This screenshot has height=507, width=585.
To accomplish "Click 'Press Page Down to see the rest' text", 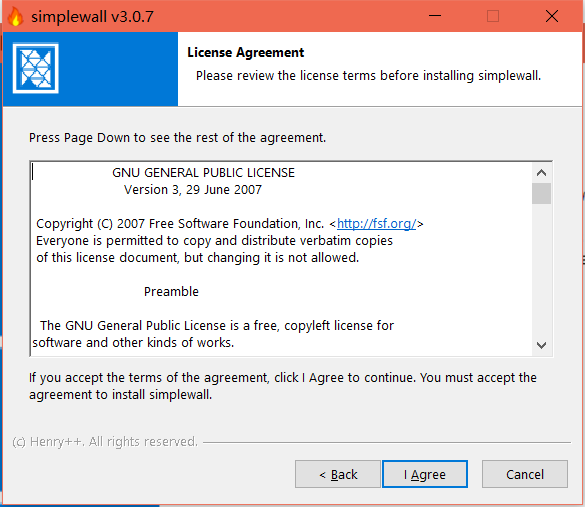I will 177,138.
